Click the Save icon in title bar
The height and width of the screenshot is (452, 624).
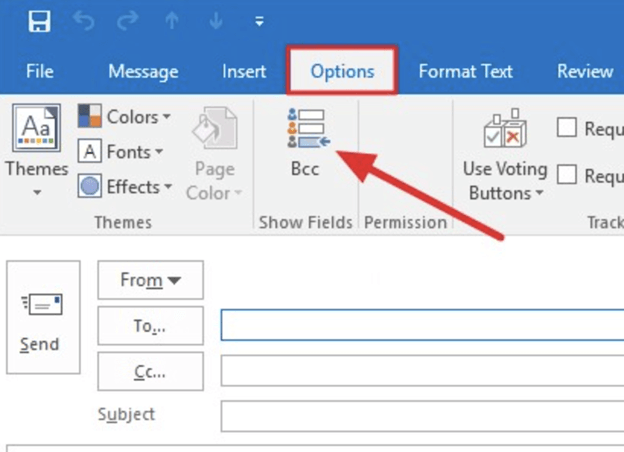(x=40, y=21)
